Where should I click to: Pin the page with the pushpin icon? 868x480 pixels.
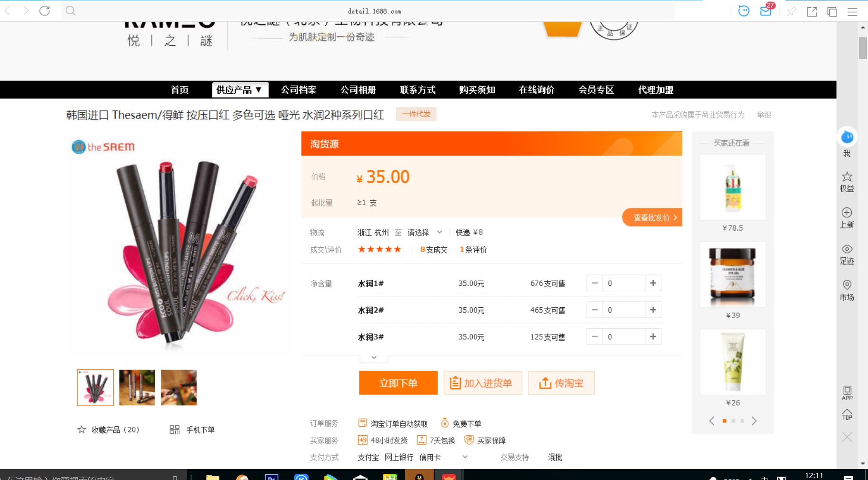(x=791, y=11)
